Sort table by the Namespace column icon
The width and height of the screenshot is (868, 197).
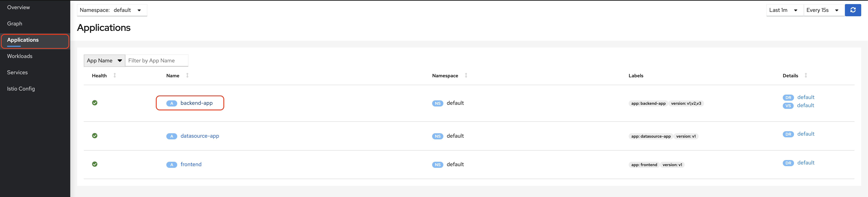[x=466, y=75]
